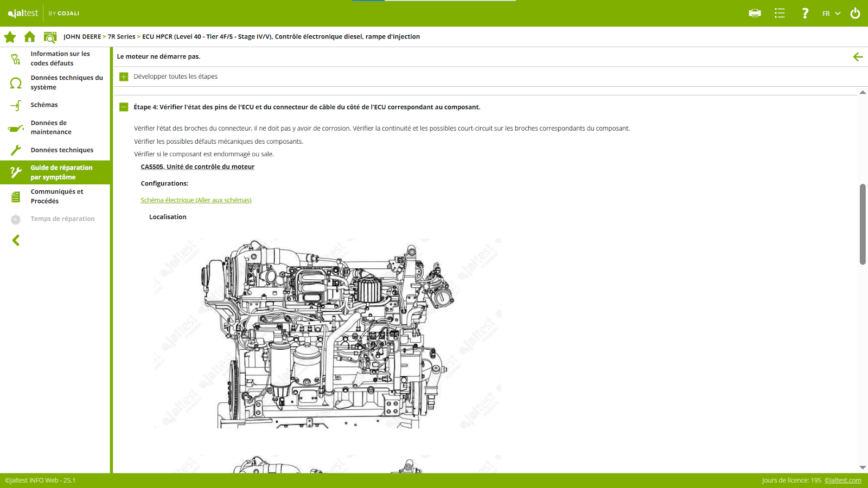
Task: Click the Communiqués document icon
Action: click(x=16, y=196)
